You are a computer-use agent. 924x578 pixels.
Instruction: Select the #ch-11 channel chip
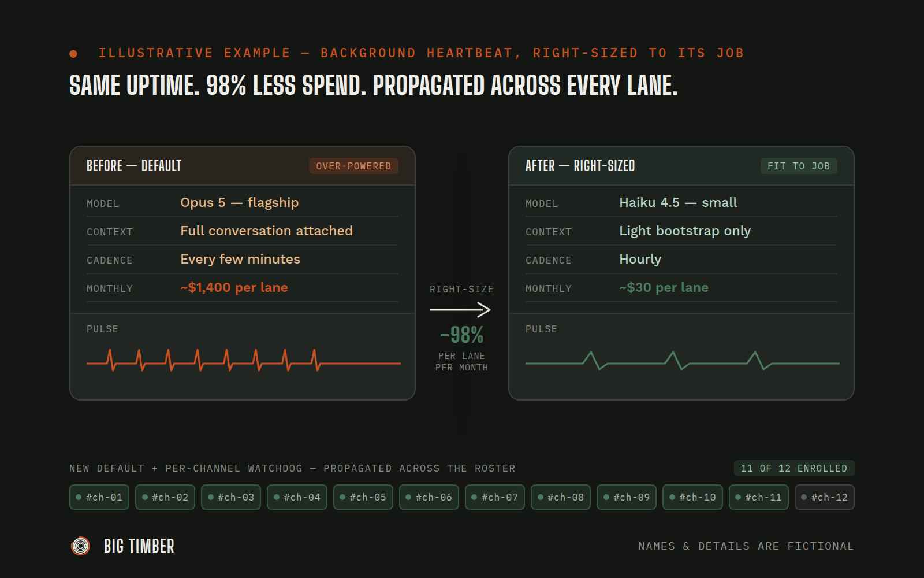click(x=759, y=497)
